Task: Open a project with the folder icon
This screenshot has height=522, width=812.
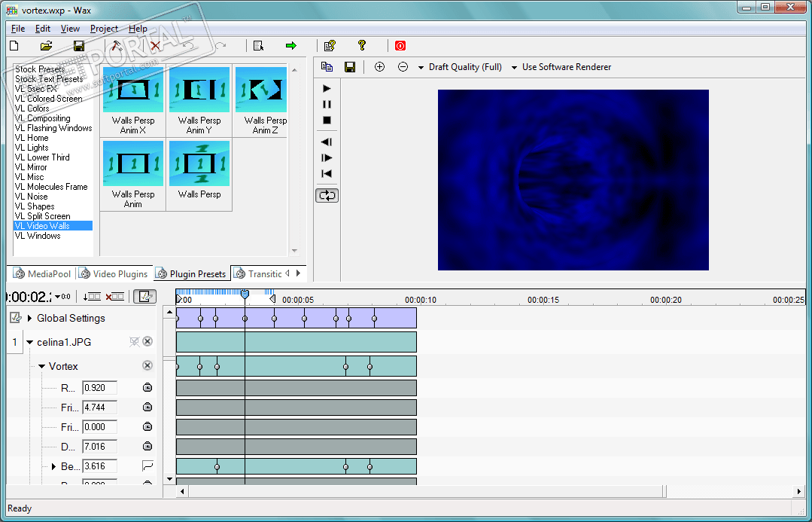Action: pyautogui.click(x=46, y=46)
